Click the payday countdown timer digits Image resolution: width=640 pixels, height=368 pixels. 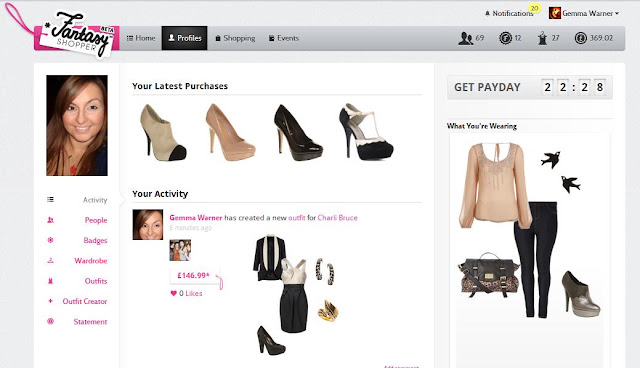[573, 87]
